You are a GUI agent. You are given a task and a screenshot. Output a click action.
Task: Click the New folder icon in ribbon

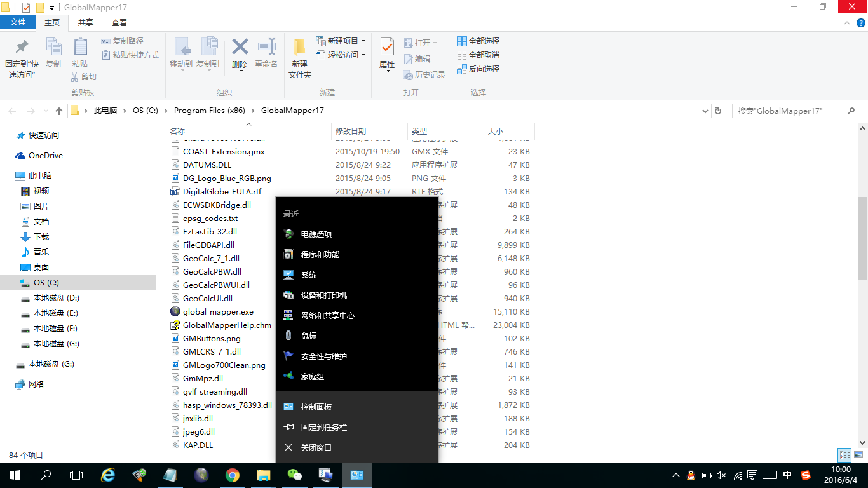300,46
